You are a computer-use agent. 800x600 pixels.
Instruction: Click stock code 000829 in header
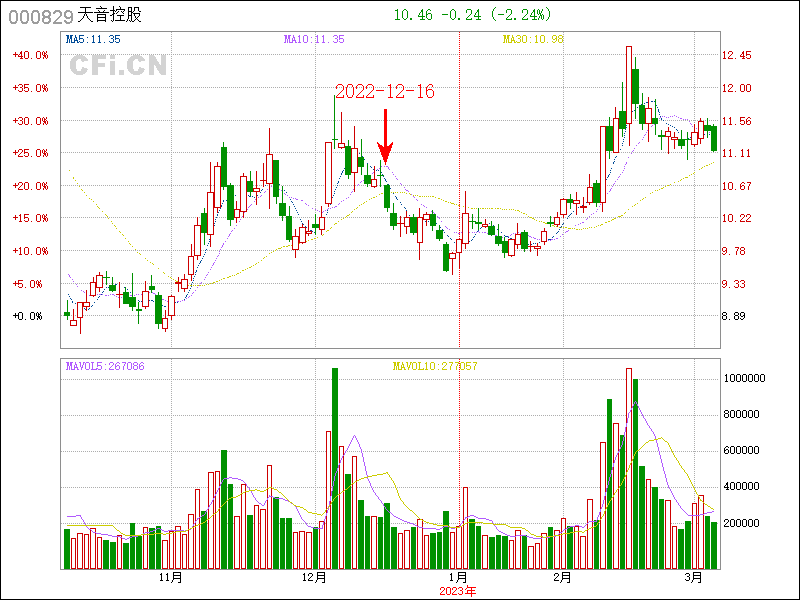tap(40, 17)
